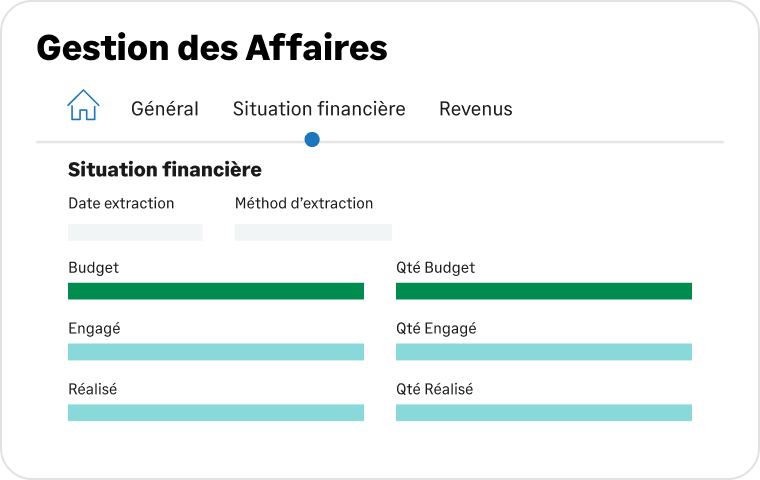Click the green Qté Budget bar
Image resolution: width=760 pixels, height=480 pixels.
pos(544,291)
